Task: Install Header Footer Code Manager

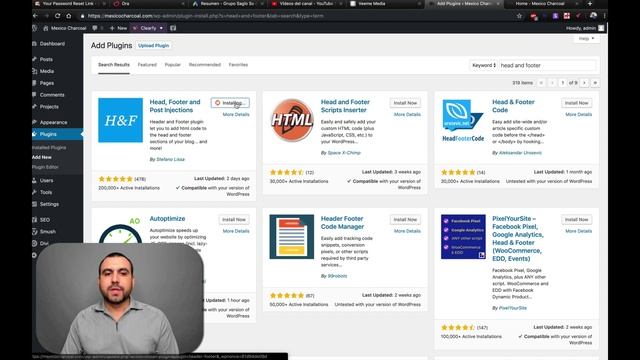Action: point(405,220)
